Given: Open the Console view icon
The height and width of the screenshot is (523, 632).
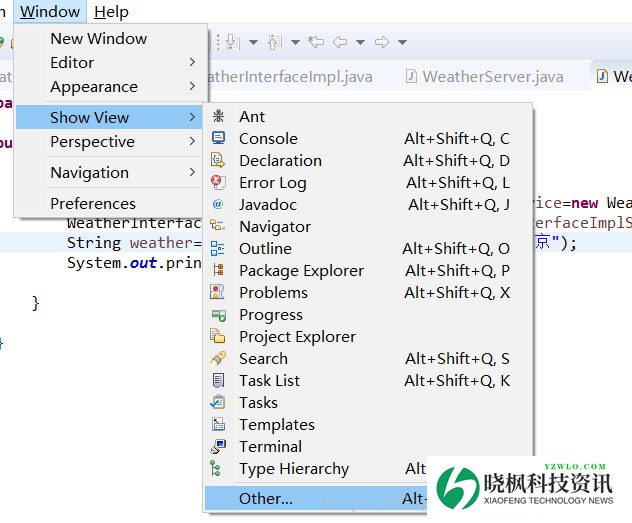Looking at the screenshot, I should (218, 138).
